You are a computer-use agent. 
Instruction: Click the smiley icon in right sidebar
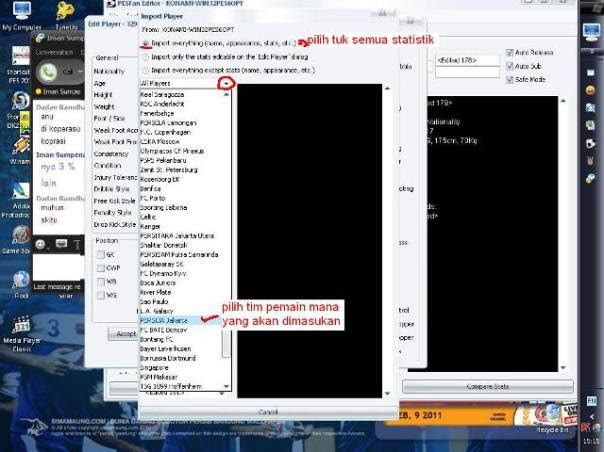pos(590,91)
